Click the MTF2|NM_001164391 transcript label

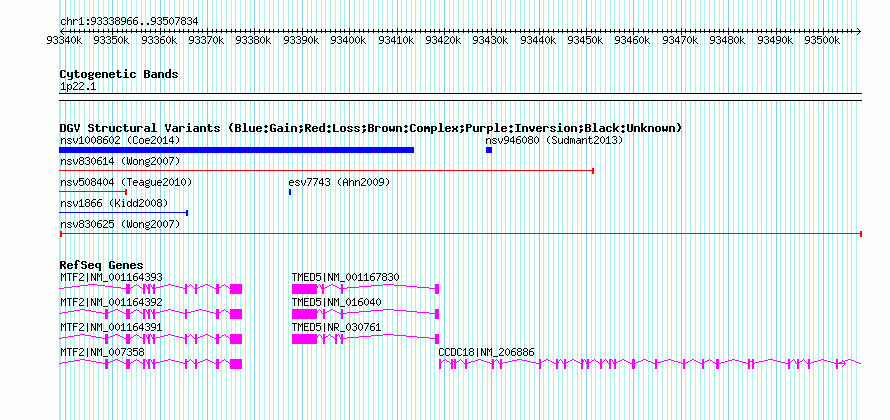tap(111, 327)
